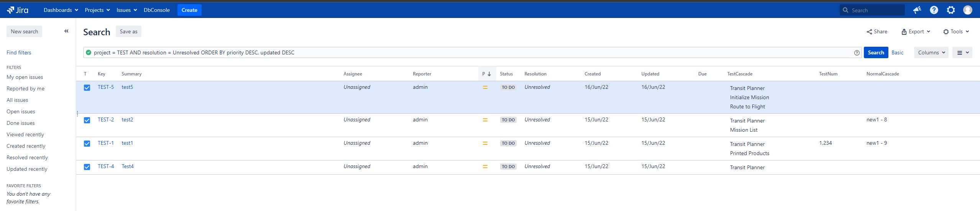Sort by the TestCascade column header
The height and width of the screenshot is (211, 980).
[x=740, y=74]
